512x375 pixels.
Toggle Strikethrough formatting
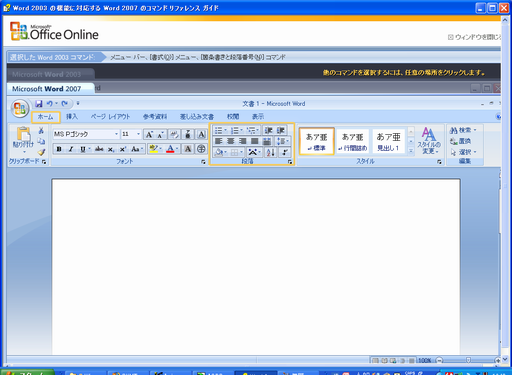99,149
